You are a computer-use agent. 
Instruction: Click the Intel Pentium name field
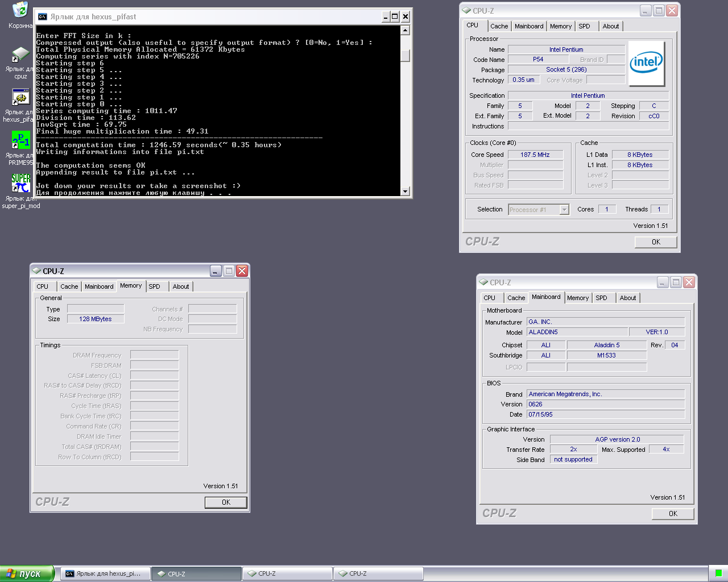click(x=566, y=49)
